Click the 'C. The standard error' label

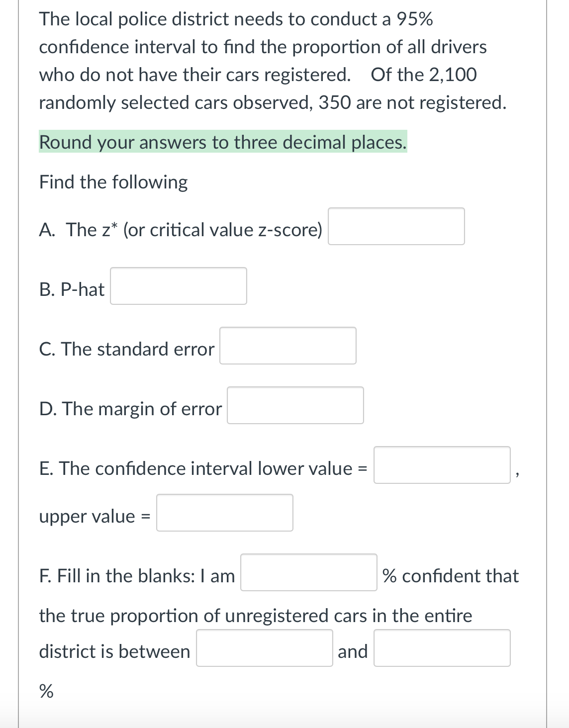[x=126, y=349]
